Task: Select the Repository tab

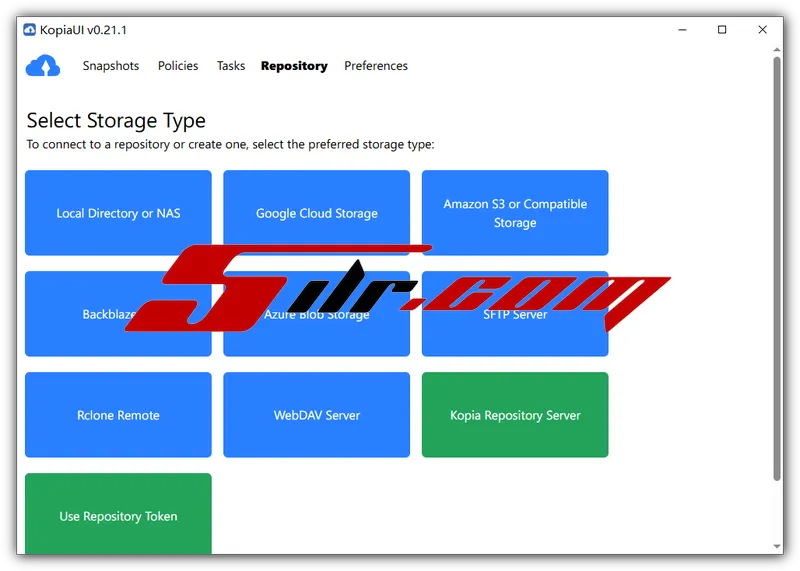Action: (x=294, y=66)
